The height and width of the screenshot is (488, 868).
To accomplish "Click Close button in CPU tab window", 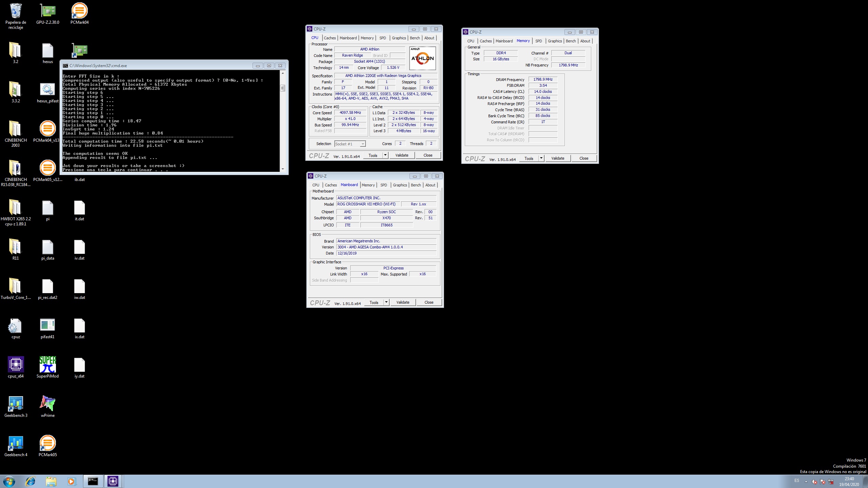I will click(428, 155).
